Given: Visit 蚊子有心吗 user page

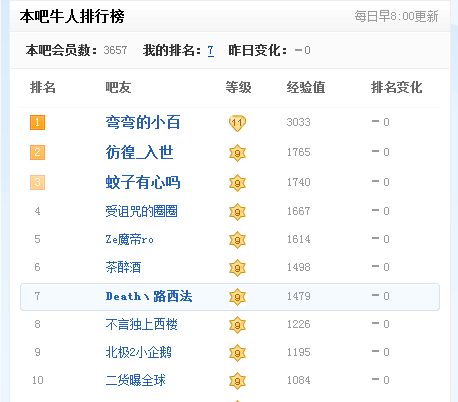Looking at the screenshot, I should coord(143,182).
